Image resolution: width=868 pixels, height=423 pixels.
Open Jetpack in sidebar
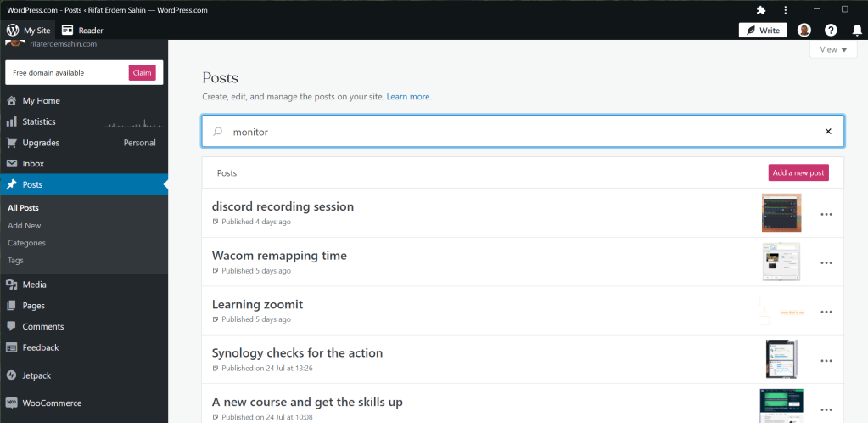click(x=84, y=376)
